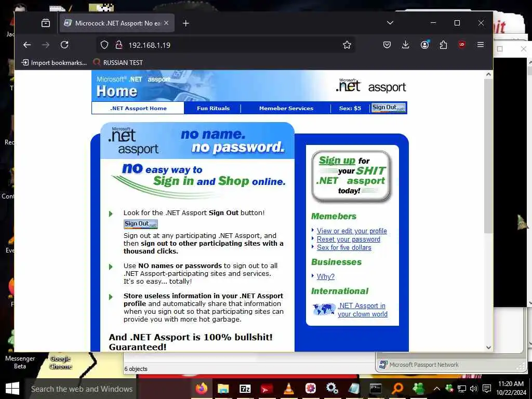Open File Explorer from the taskbar
The width and height of the screenshot is (532, 399).
click(223, 389)
